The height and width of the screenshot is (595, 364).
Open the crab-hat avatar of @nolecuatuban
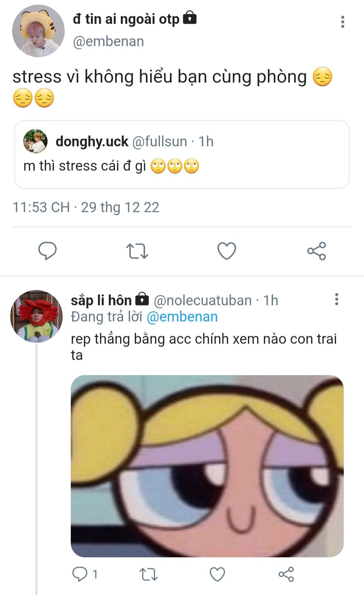coord(36,316)
